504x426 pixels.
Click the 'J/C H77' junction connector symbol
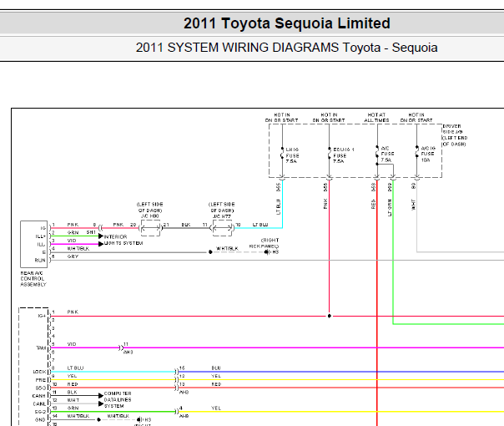222,228
